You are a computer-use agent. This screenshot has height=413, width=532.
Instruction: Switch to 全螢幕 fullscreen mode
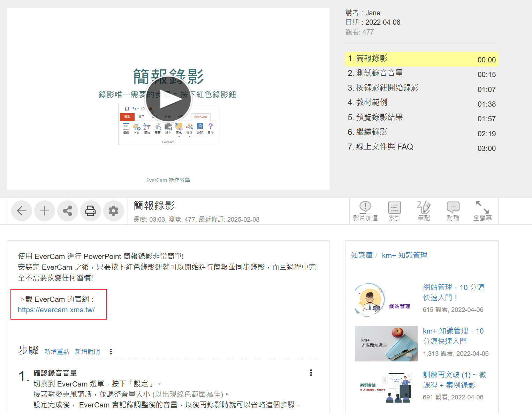[482, 211]
